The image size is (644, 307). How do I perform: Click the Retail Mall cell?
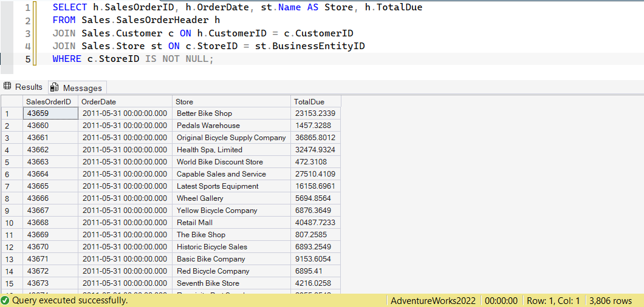[x=231, y=223]
